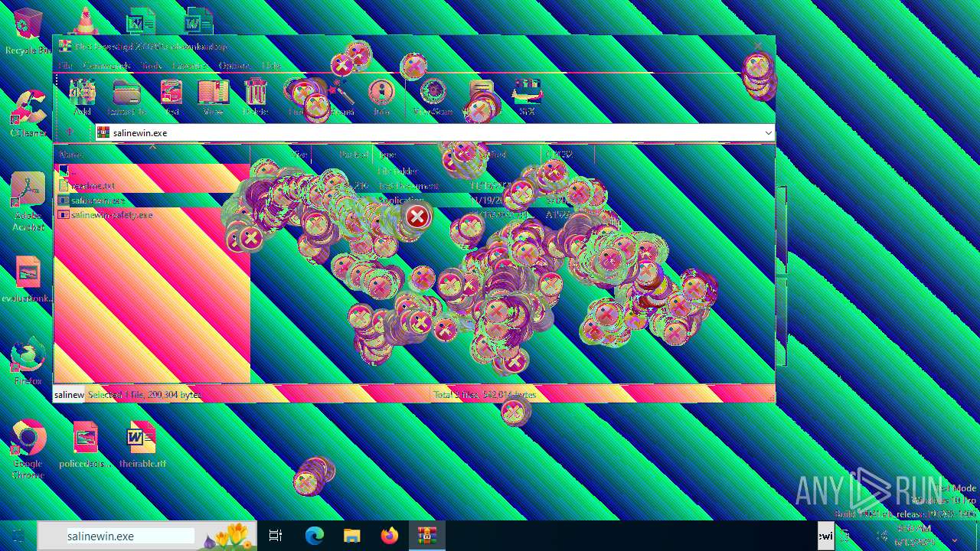Click the Info toolbar icon
Viewport: 980px width, 551px height.
pyautogui.click(x=381, y=97)
